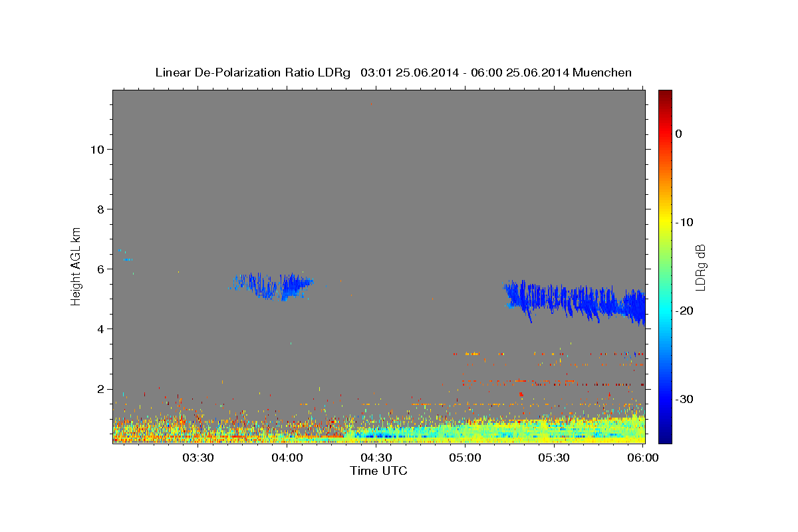Viewport: 798px width, 532px height.
Task: Click the dark blue bottom of colorbar
Action: pos(665,436)
